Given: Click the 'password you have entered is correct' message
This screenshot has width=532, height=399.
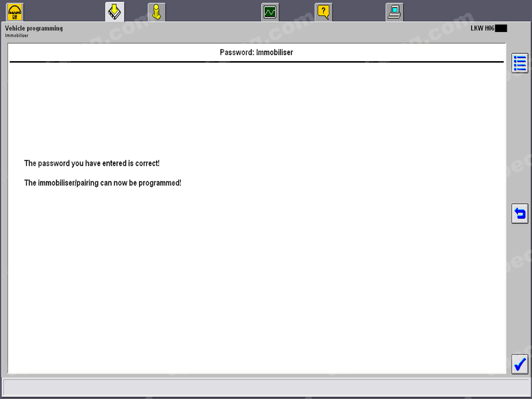Looking at the screenshot, I should 92,164.
